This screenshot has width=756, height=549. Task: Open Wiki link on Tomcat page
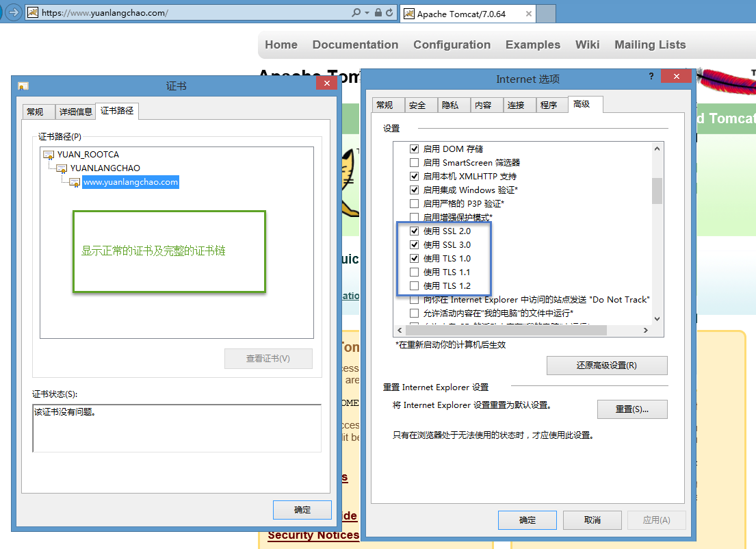[x=587, y=45]
